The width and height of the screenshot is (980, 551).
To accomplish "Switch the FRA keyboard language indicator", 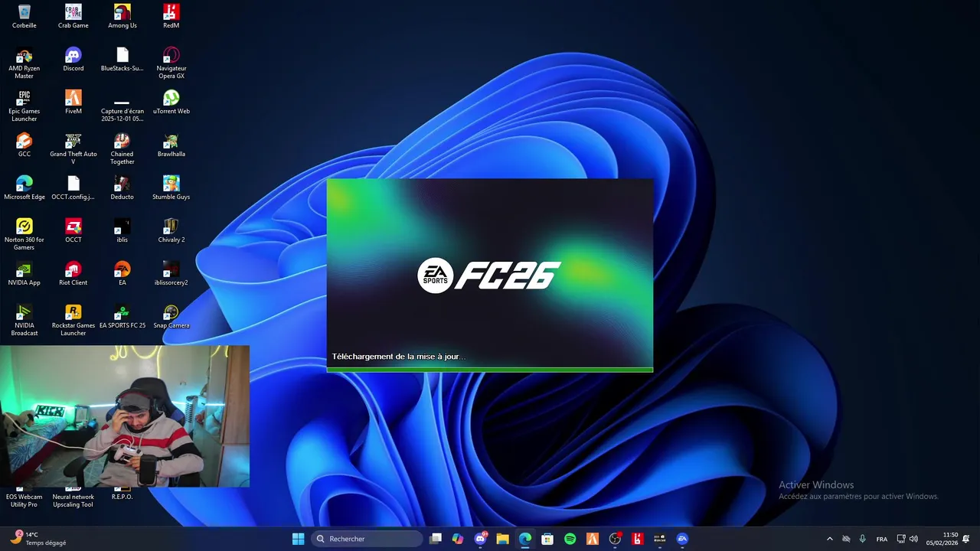I will pos(882,539).
